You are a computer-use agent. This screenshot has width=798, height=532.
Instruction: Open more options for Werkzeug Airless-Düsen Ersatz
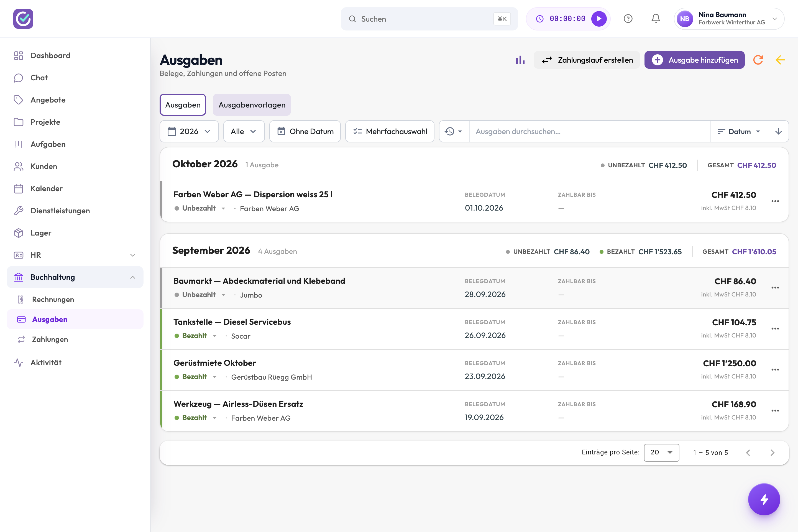coord(775,411)
